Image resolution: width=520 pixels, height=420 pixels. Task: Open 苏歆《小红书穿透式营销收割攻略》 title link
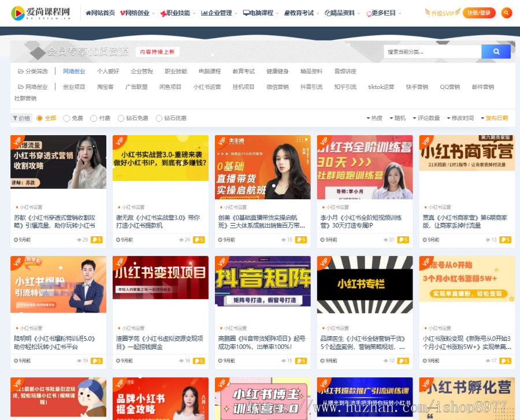55,221
